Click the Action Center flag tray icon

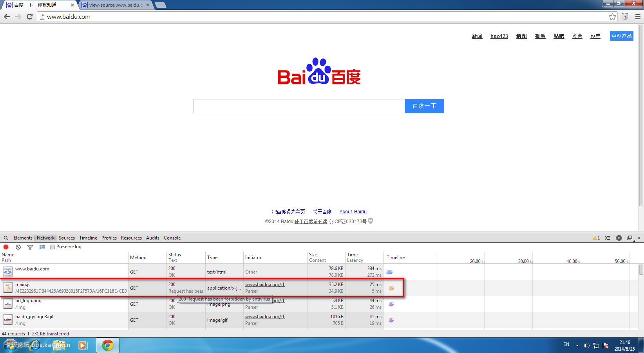[606, 345]
